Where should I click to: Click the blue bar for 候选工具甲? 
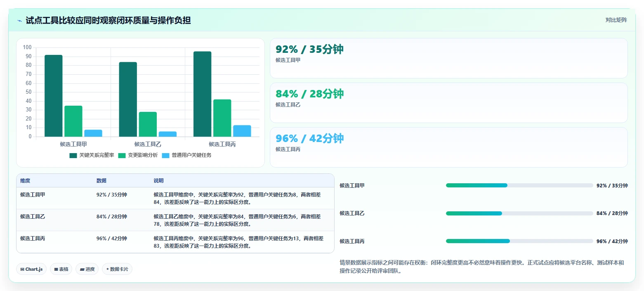93,133
